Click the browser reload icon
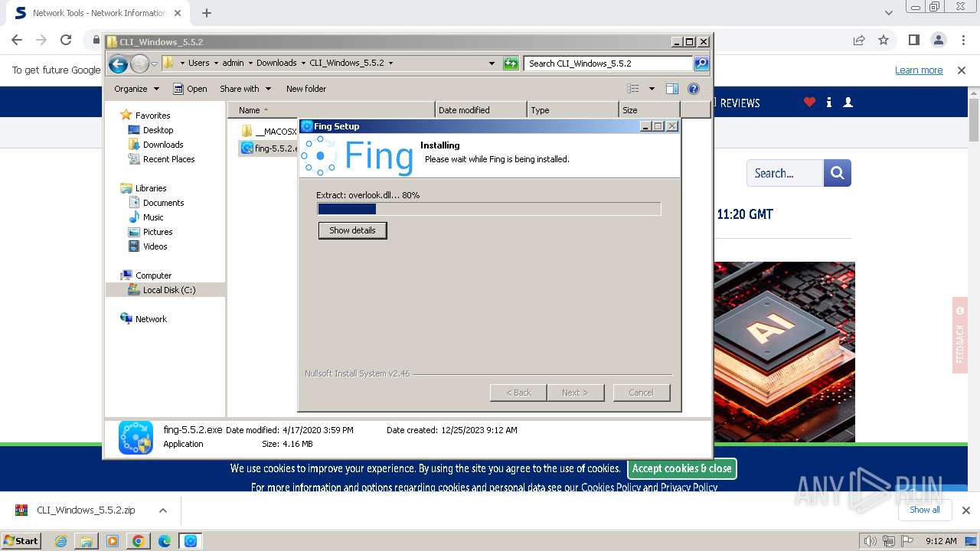Viewport: 980px width, 551px height. 66,40
